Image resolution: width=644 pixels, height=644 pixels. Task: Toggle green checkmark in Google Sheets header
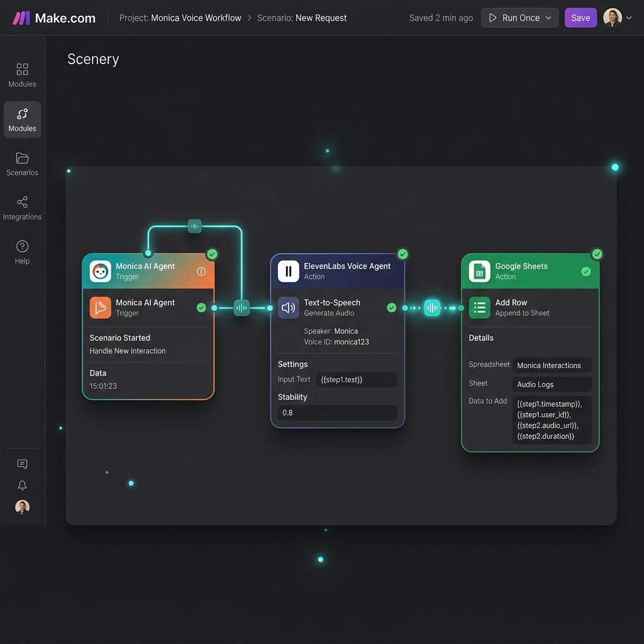point(586,272)
